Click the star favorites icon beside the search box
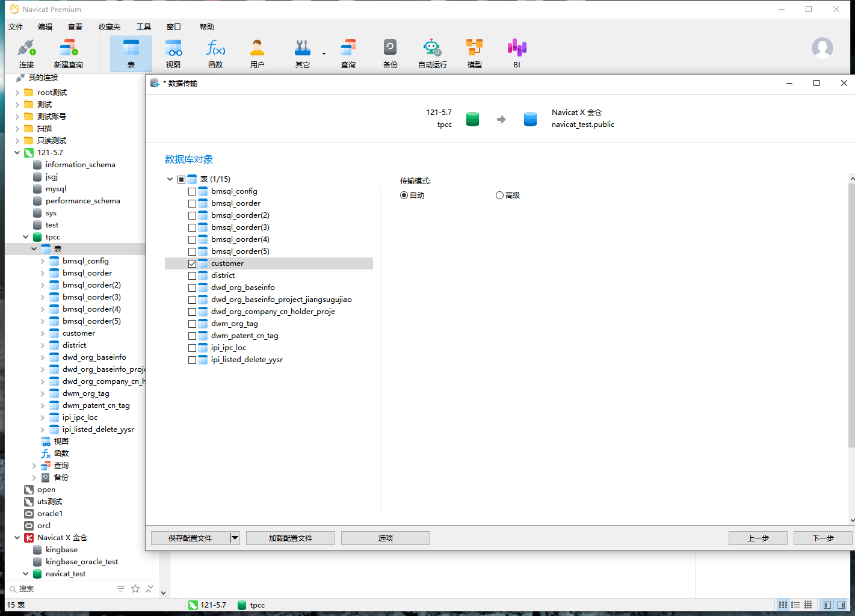The width and height of the screenshot is (855, 616). click(x=135, y=589)
